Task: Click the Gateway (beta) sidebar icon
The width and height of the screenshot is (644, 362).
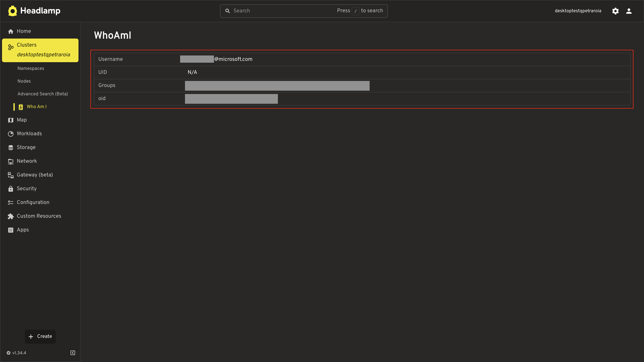Action: pyautogui.click(x=11, y=175)
